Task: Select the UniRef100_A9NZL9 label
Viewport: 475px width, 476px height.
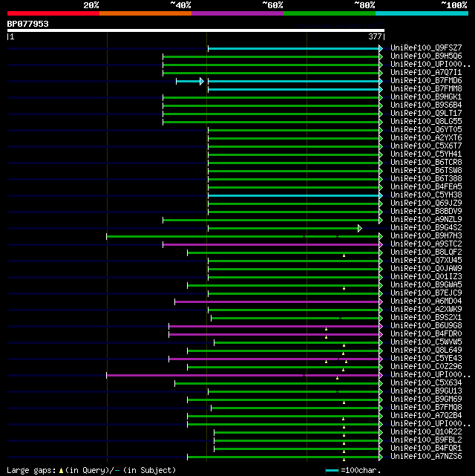Action: click(x=426, y=220)
